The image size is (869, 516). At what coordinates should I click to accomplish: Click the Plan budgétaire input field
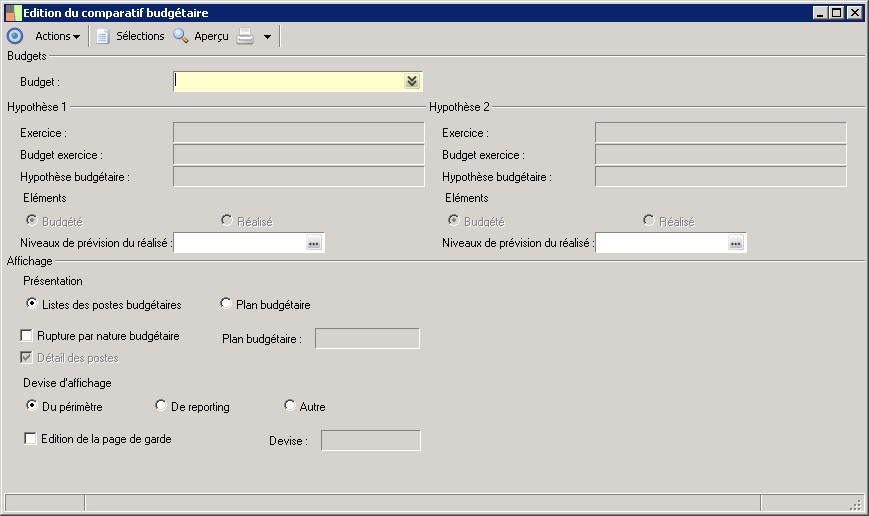pos(367,339)
